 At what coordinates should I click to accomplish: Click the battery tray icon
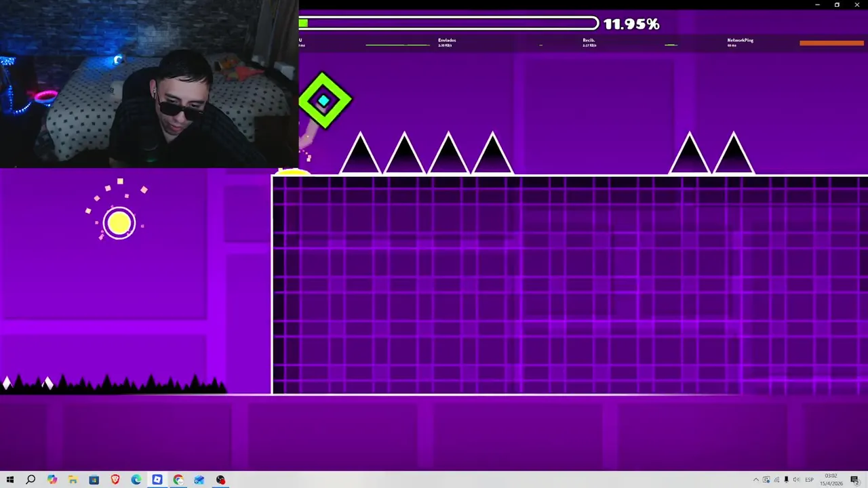[786, 480]
